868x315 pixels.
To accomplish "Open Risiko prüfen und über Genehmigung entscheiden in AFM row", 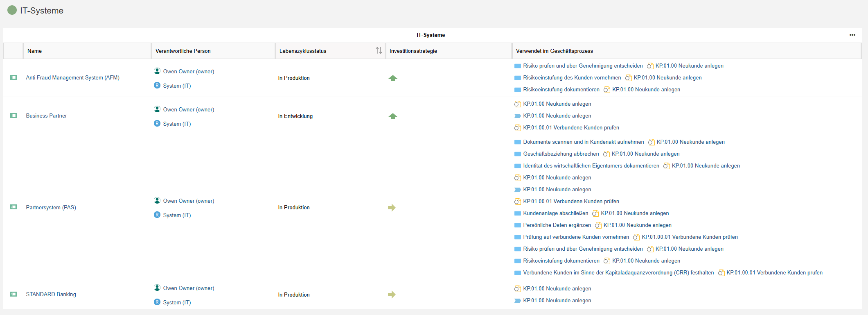I will pos(583,66).
